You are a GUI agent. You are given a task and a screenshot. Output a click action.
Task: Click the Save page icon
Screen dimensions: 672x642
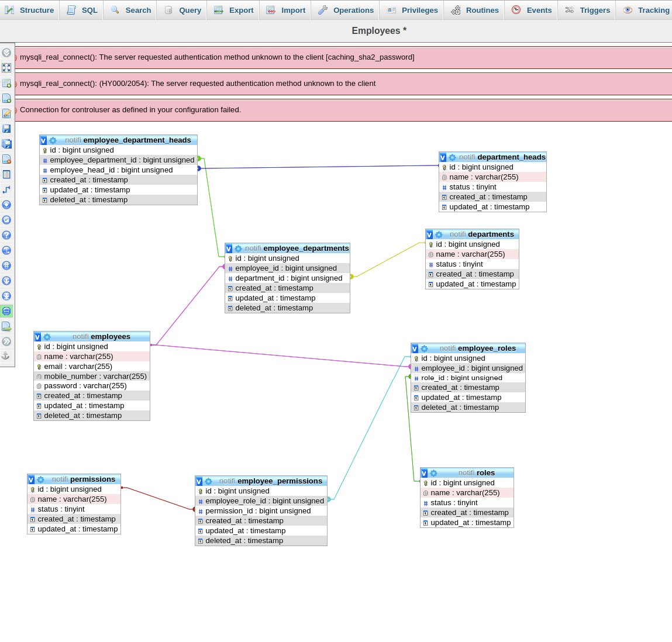coord(7,128)
